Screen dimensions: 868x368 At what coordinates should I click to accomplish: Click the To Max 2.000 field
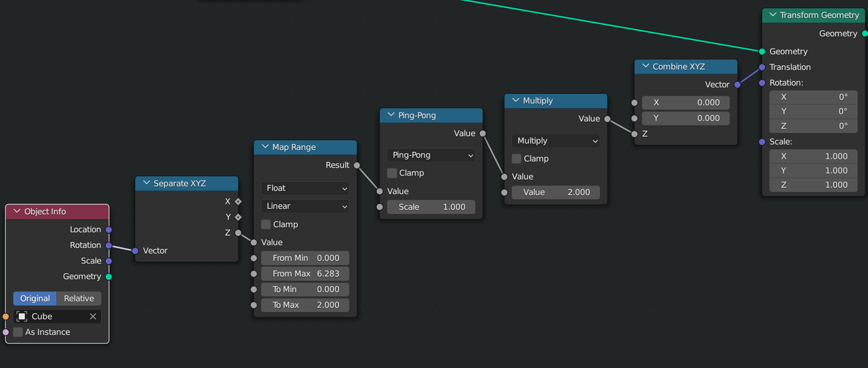[305, 305]
